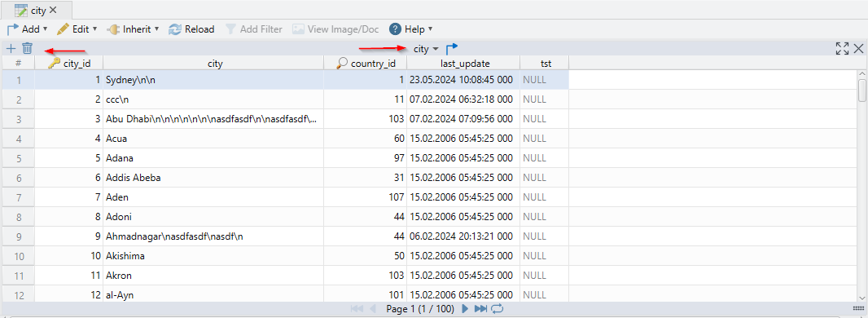
Task: Click last_update 06.02.2024 20:13:21 cell
Action: point(463,236)
